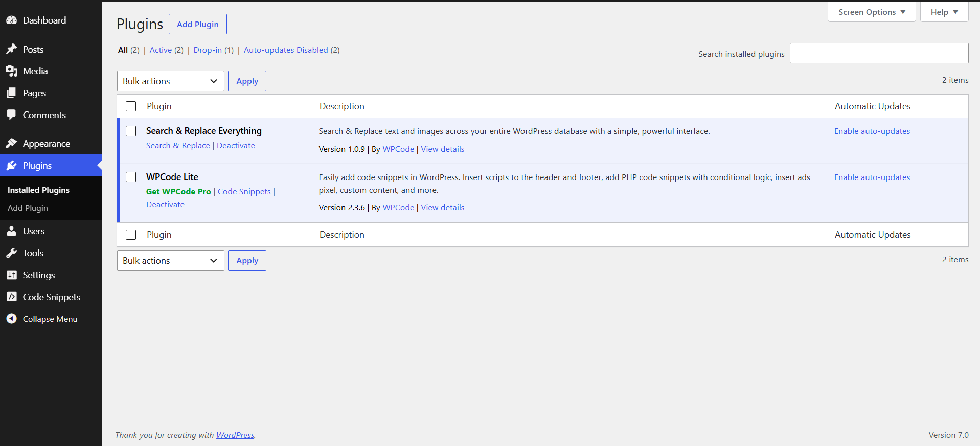Open the bottom Bulk actions dropdown
The height and width of the screenshot is (446, 980).
point(170,260)
